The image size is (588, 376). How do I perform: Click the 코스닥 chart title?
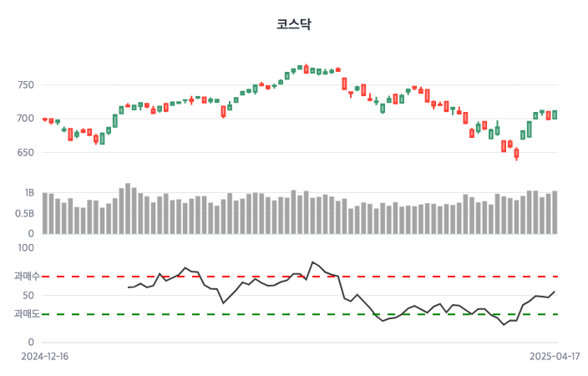pos(294,24)
